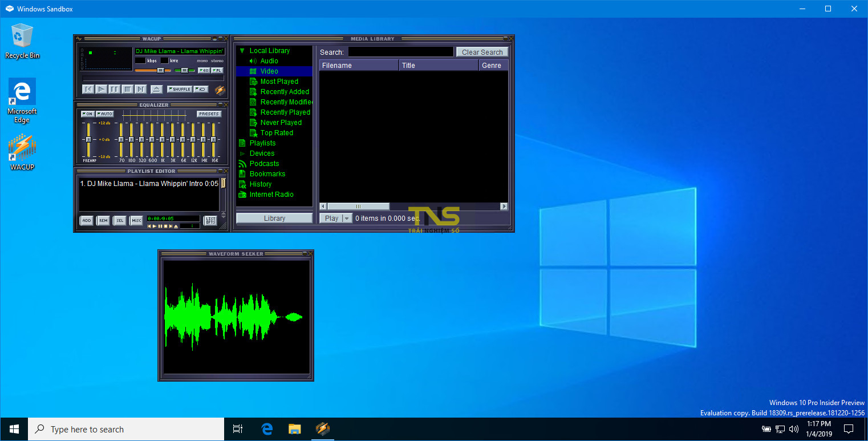Click Play button in media library

(331, 219)
